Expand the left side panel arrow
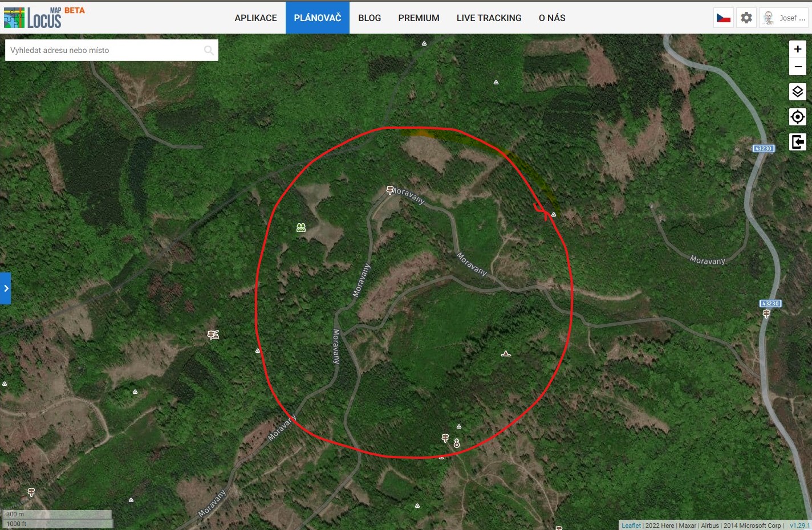The height and width of the screenshot is (530, 812). pyautogui.click(x=6, y=288)
